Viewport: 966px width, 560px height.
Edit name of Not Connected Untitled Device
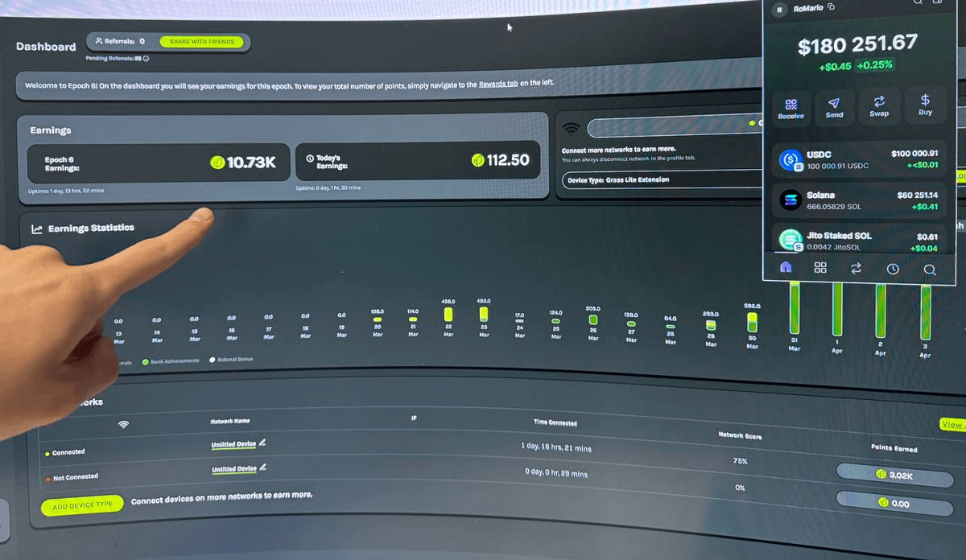click(x=262, y=467)
